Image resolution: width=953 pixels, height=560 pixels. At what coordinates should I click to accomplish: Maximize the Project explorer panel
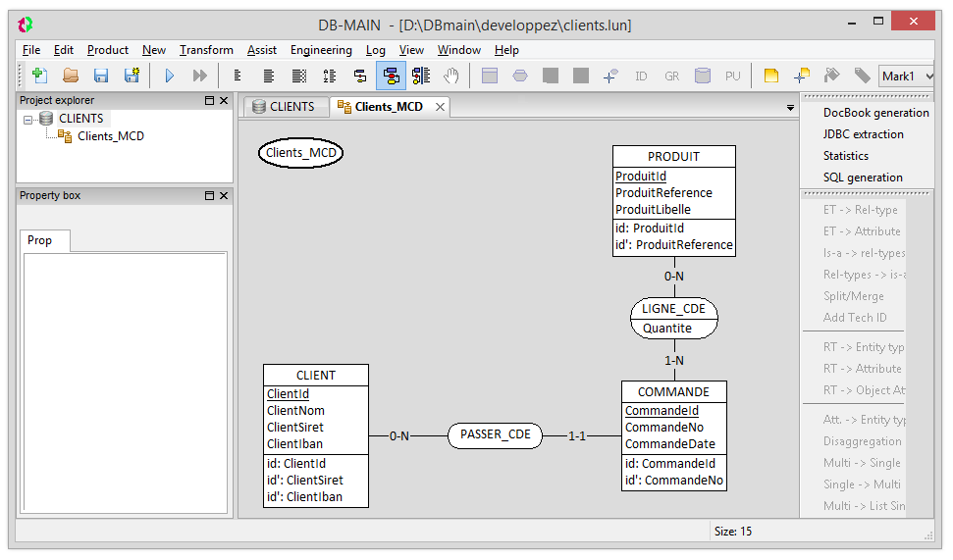pos(209,100)
